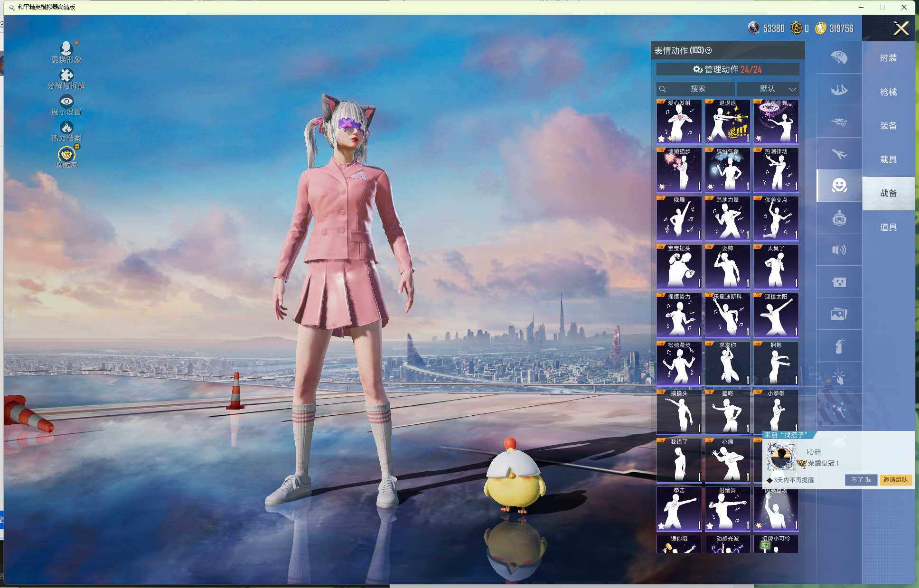Viewport: 919px width, 588px height.
Task: Open the parachute skin category icon
Action: click(x=839, y=57)
